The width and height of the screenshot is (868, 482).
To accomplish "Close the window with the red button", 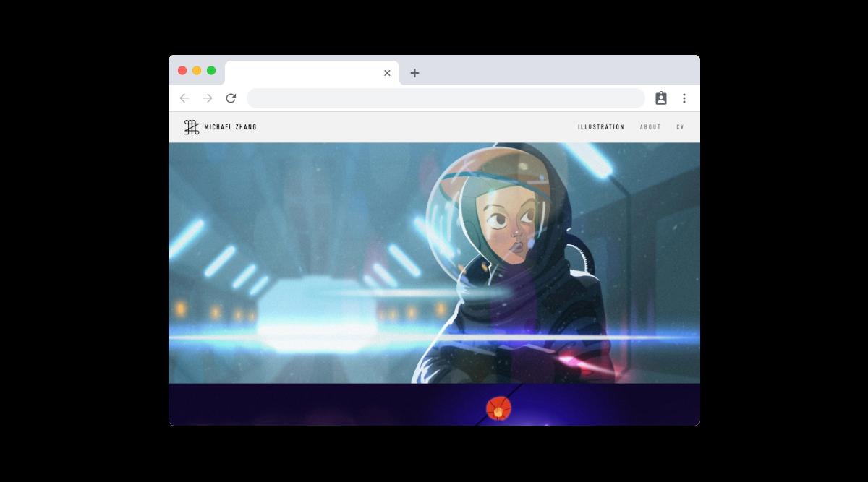I will 182,70.
